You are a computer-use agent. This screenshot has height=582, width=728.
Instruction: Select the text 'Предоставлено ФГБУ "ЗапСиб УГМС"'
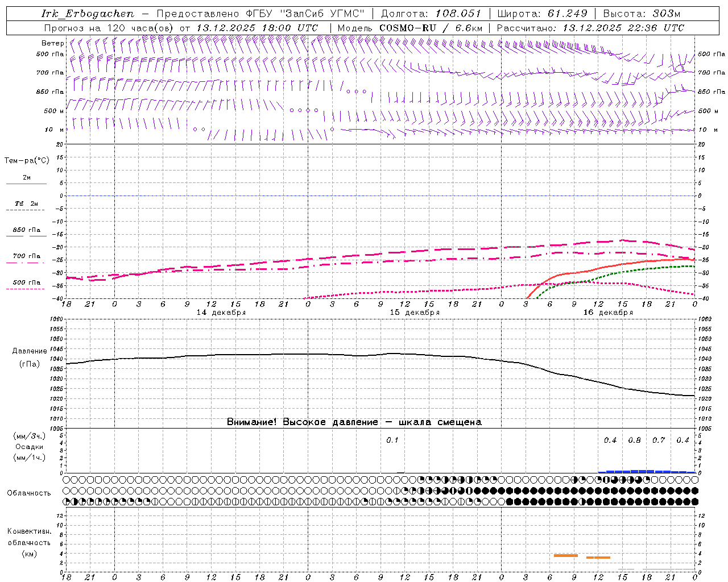(260, 14)
